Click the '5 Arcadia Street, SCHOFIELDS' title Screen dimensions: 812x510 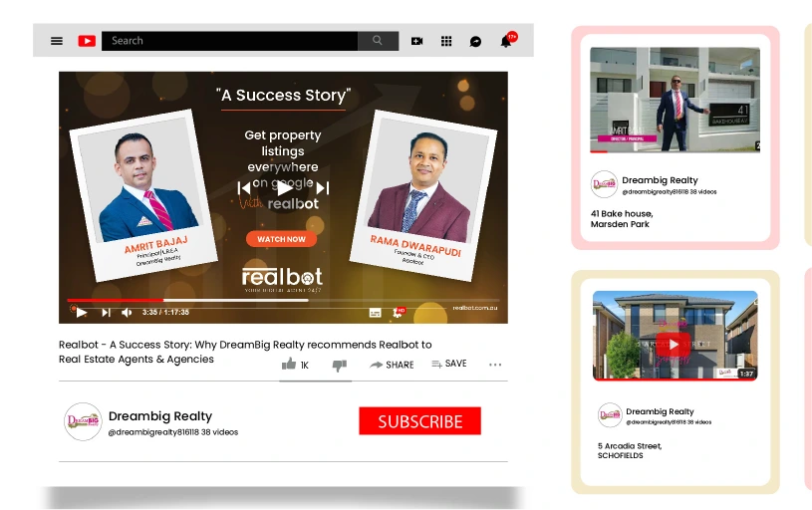coord(630,450)
